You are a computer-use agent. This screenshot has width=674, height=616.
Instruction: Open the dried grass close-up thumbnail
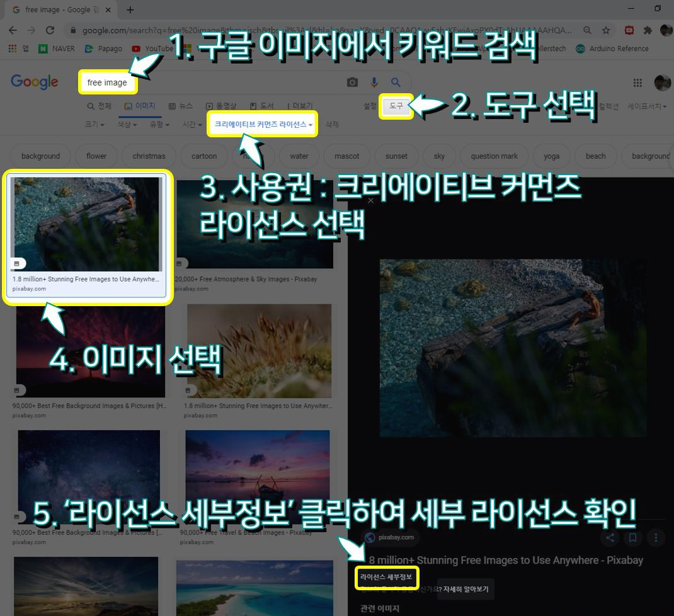pos(259,351)
